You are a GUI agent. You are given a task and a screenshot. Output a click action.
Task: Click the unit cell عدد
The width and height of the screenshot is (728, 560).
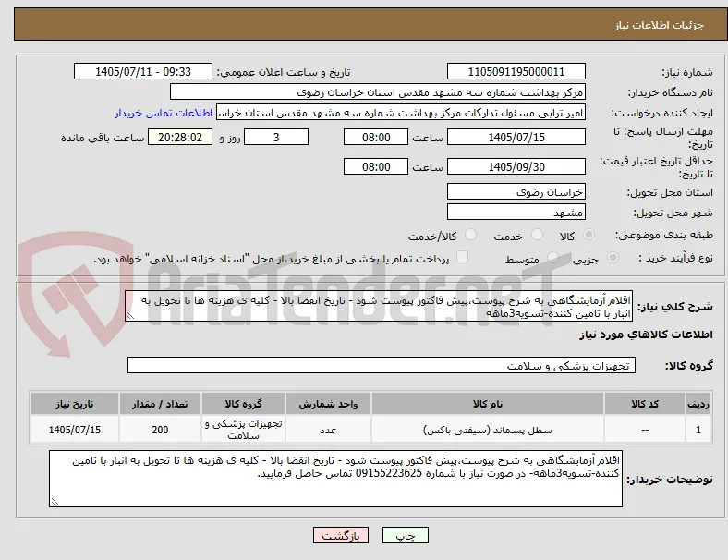pyautogui.click(x=328, y=430)
